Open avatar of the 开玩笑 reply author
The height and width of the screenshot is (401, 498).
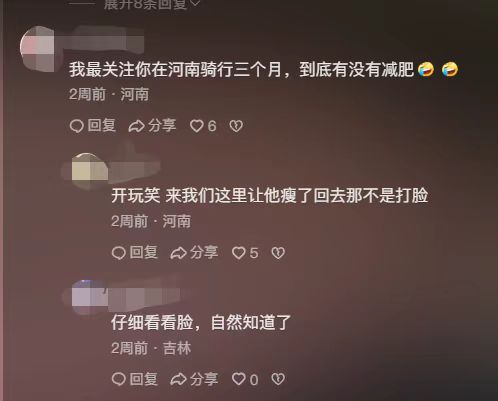89,171
